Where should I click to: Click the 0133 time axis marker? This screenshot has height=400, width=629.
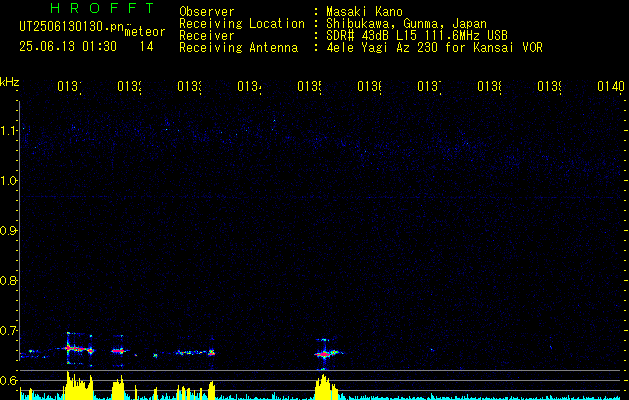[189, 86]
